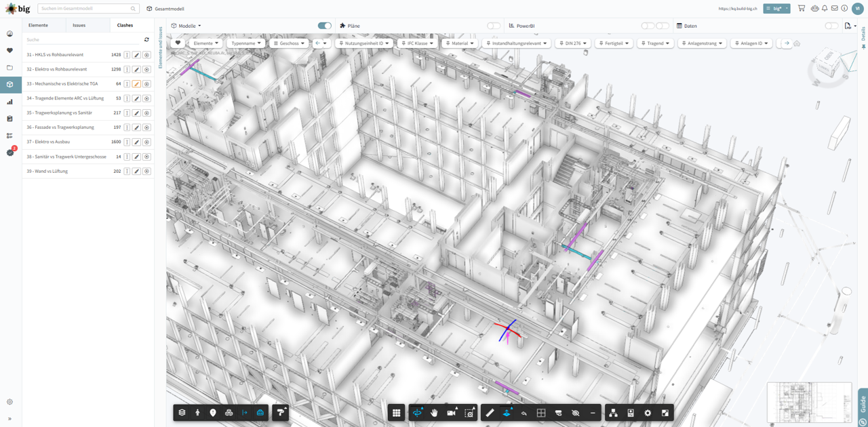Enable the Daten toggle switch
The width and height of the screenshot is (868, 427).
coord(831,26)
